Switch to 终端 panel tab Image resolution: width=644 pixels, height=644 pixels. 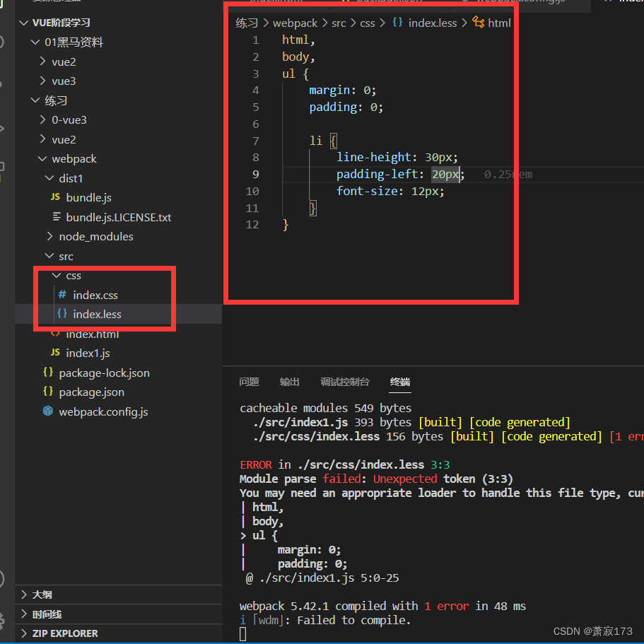click(x=400, y=382)
